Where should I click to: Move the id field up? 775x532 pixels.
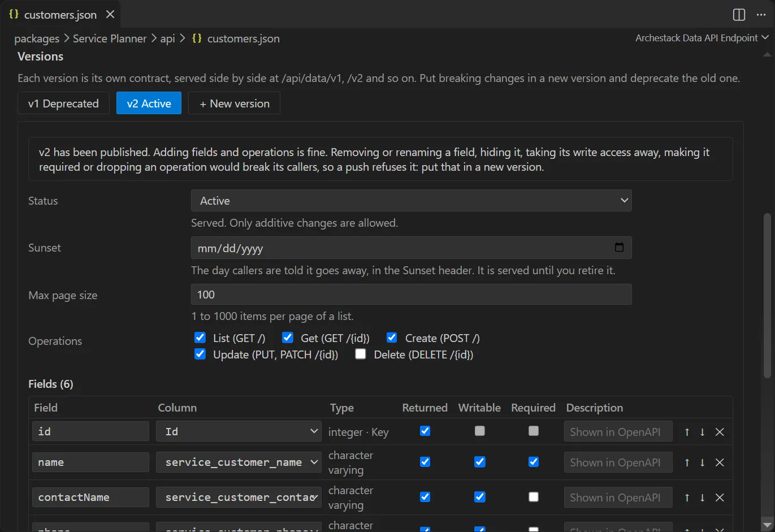coord(687,432)
